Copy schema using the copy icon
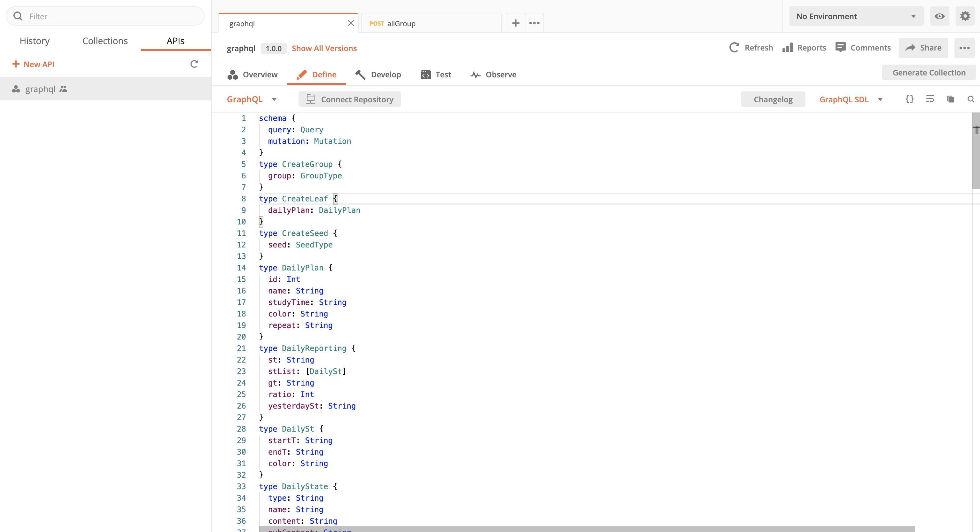Screen dimensions: 980x532 [950, 99]
